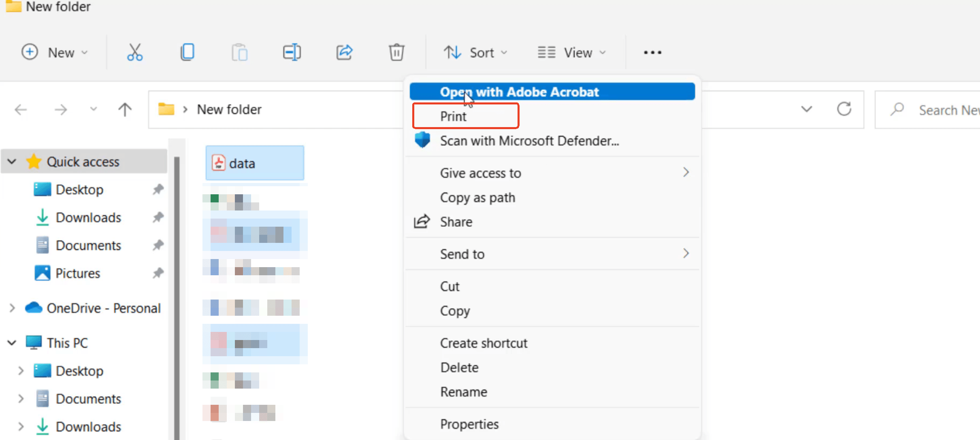Viewport: 980px width, 440px height.
Task: Choose Open with Adobe Acrobat
Action: point(552,92)
